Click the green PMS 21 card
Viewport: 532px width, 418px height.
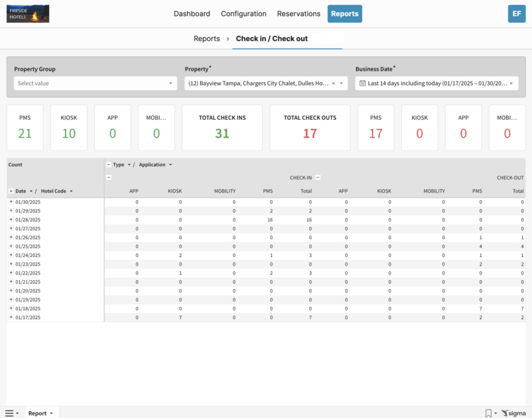point(25,128)
